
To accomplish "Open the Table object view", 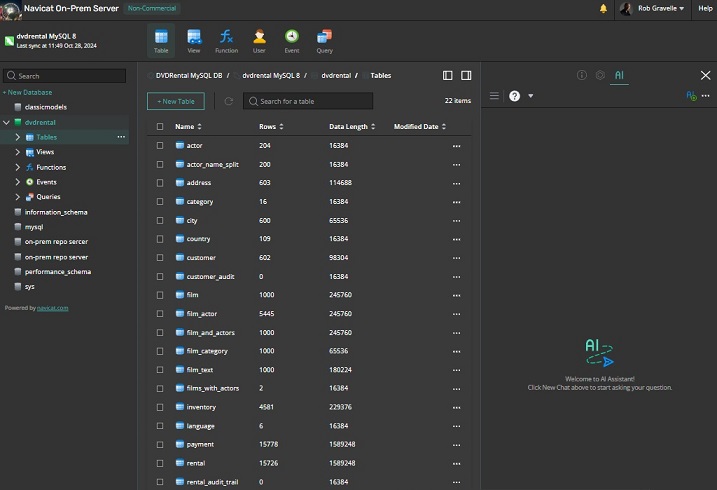I will [x=161, y=41].
